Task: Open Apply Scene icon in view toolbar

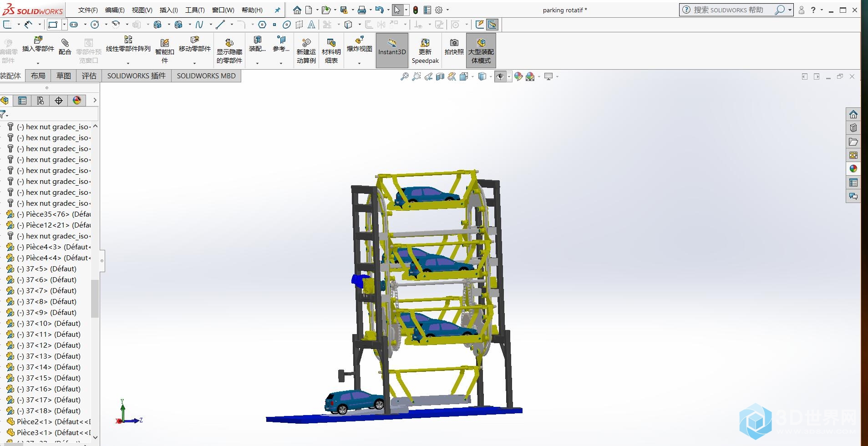Action: coord(530,76)
